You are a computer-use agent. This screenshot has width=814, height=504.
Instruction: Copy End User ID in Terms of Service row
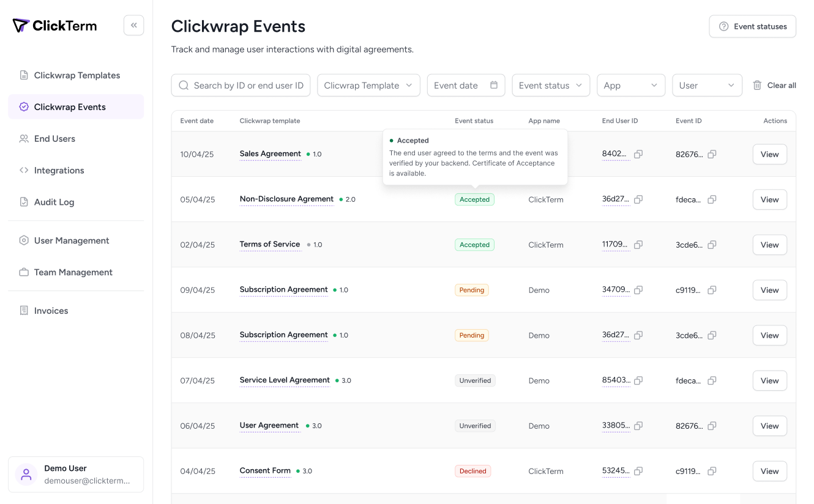(638, 245)
